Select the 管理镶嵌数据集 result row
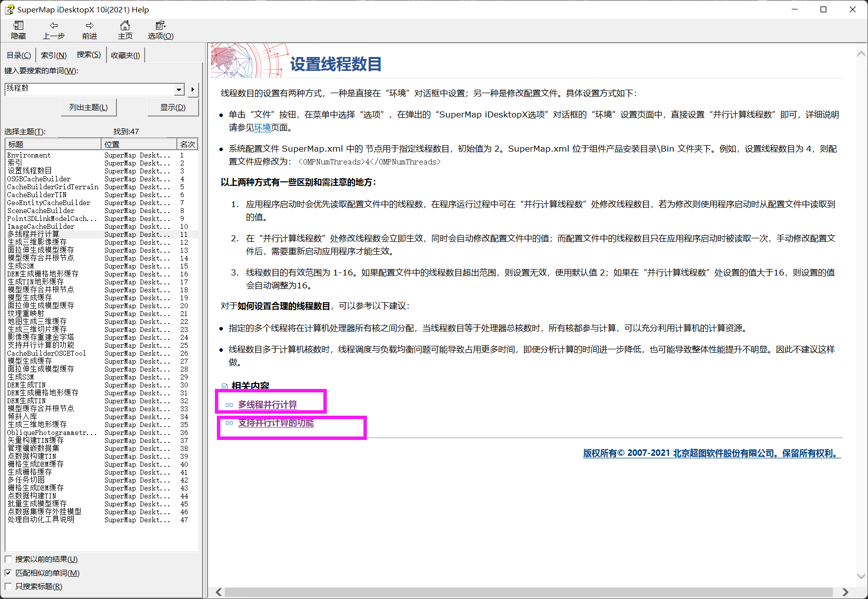This screenshot has width=868, height=599. [102, 448]
